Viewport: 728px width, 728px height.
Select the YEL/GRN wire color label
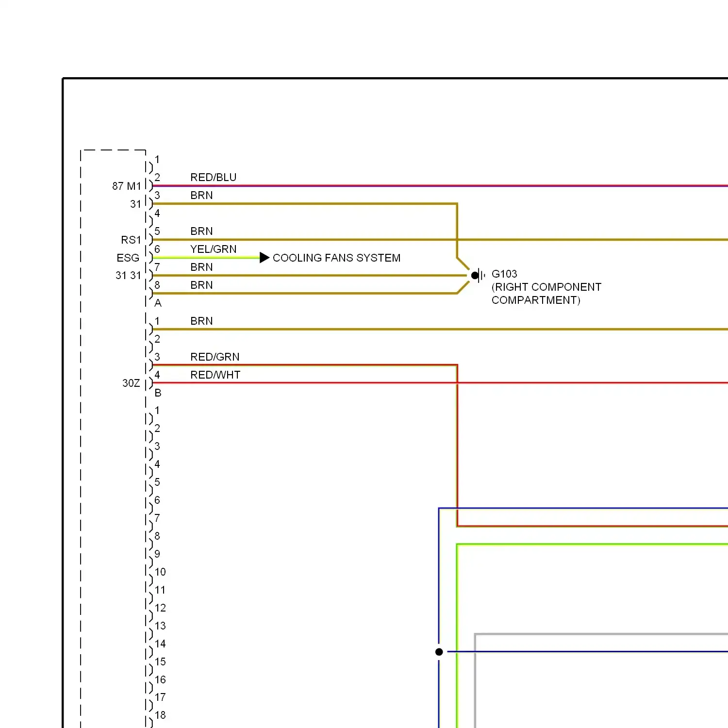coord(214,249)
